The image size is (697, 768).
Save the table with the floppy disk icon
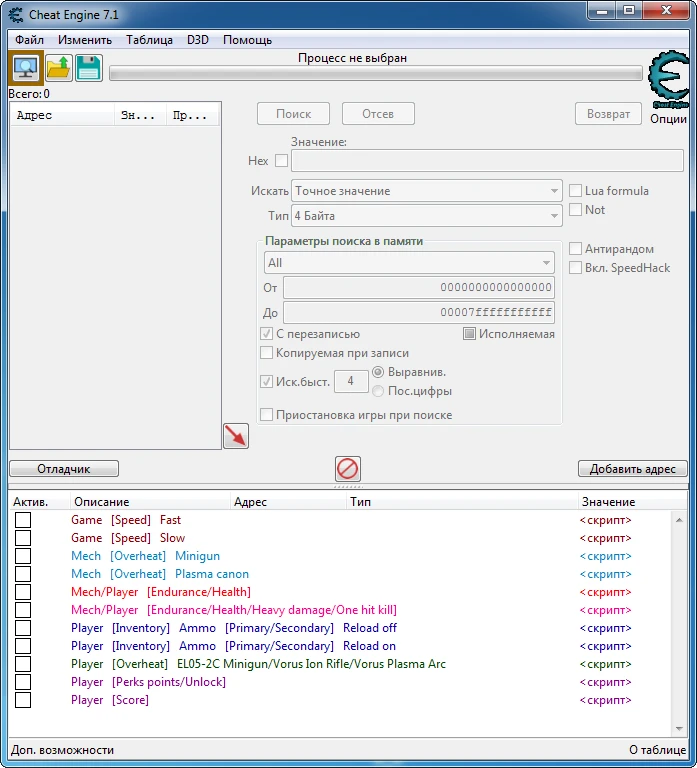89,68
